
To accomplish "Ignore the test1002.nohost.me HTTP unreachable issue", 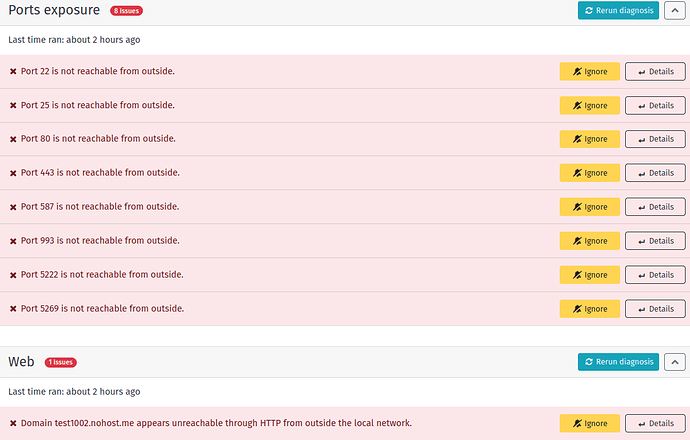I will tap(590, 423).
